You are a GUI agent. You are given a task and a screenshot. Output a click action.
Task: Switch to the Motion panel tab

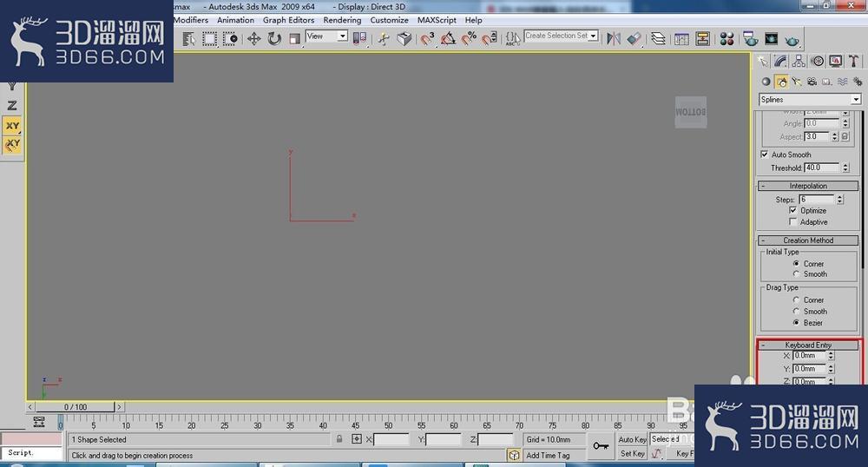click(x=818, y=61)
